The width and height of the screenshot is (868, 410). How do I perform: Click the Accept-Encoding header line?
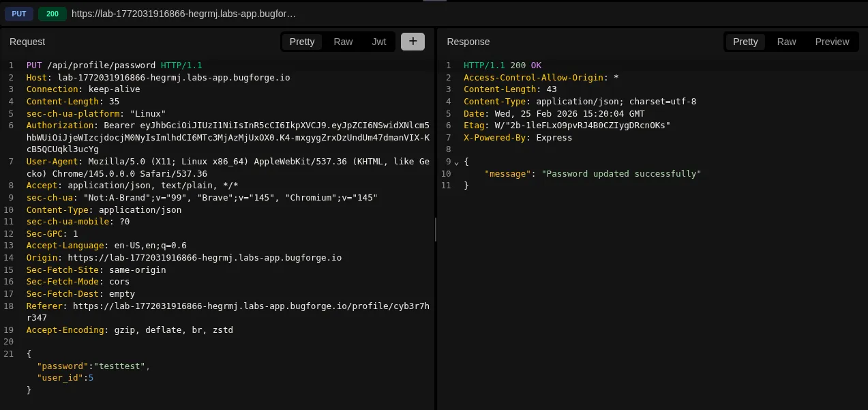130,330
